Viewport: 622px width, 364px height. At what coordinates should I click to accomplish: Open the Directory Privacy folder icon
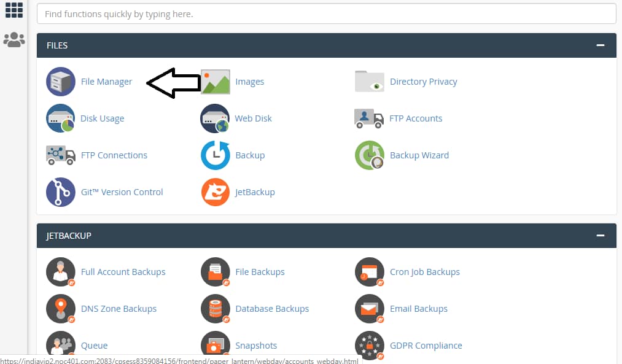(369, 82)
